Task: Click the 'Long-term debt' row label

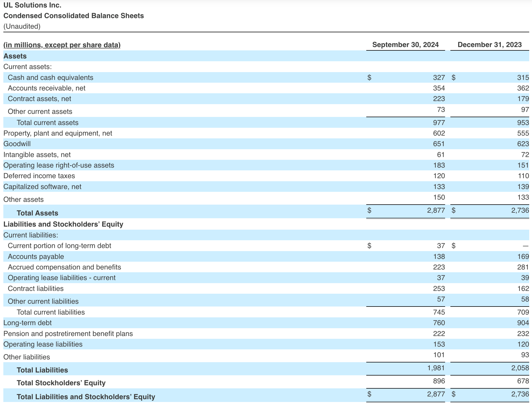Action: 27,323
